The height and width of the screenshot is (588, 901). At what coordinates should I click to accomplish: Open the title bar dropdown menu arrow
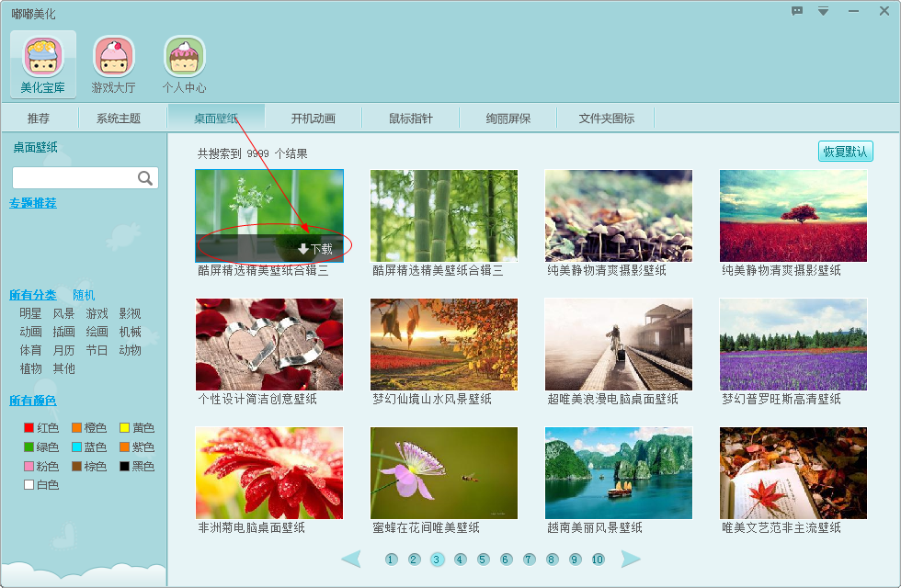click(823, 11)
